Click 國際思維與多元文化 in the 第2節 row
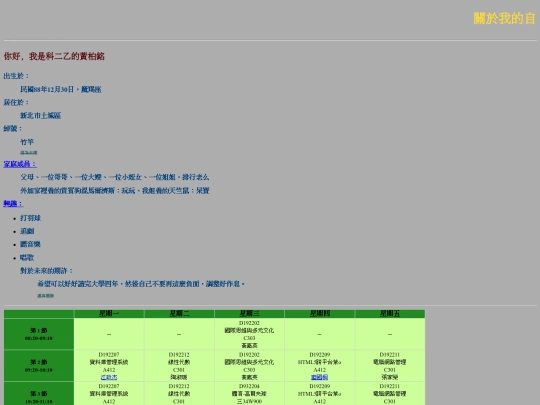The width and height of the screenshot is (540, 405). (x=249, y=362)
